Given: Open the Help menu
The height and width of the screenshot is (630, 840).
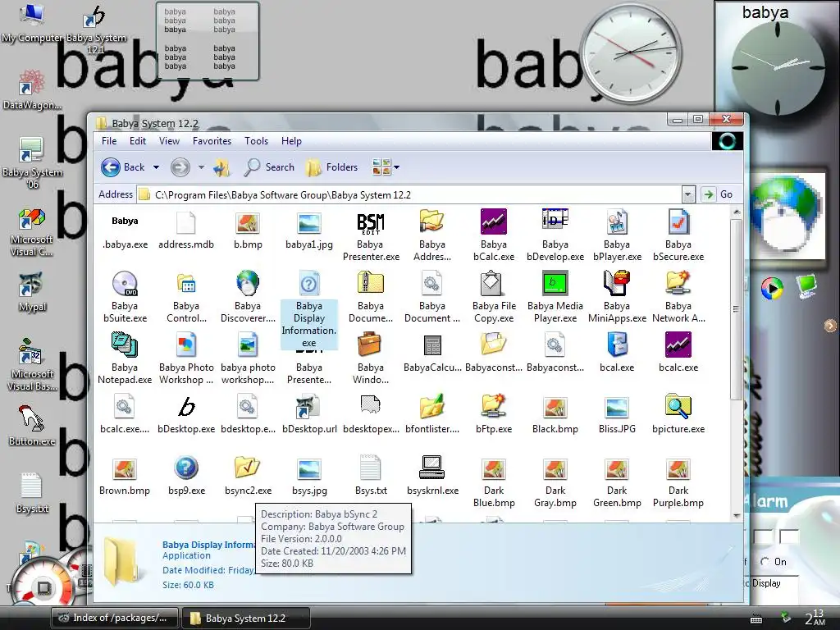Looking at the screenshot, I should pyautogui.click(x=291, y=141).
